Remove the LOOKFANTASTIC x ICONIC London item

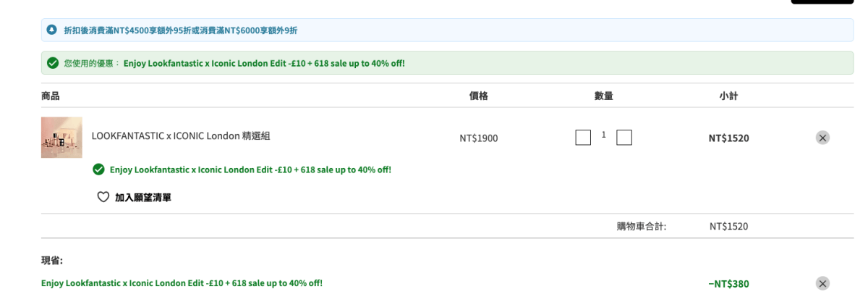click(822, 138)
